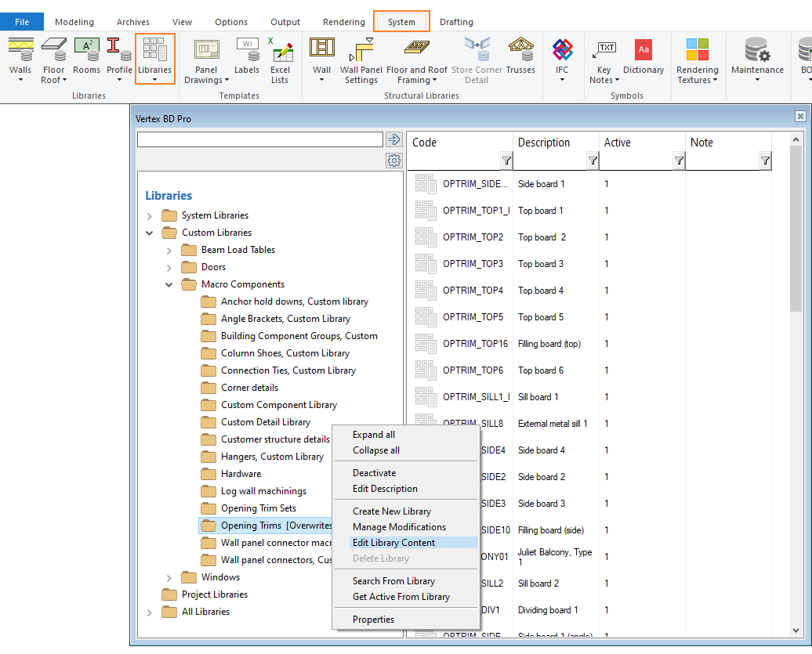812x654 pixels.
Task: Expand the System Libraries folder
Action: pos(150,215)
